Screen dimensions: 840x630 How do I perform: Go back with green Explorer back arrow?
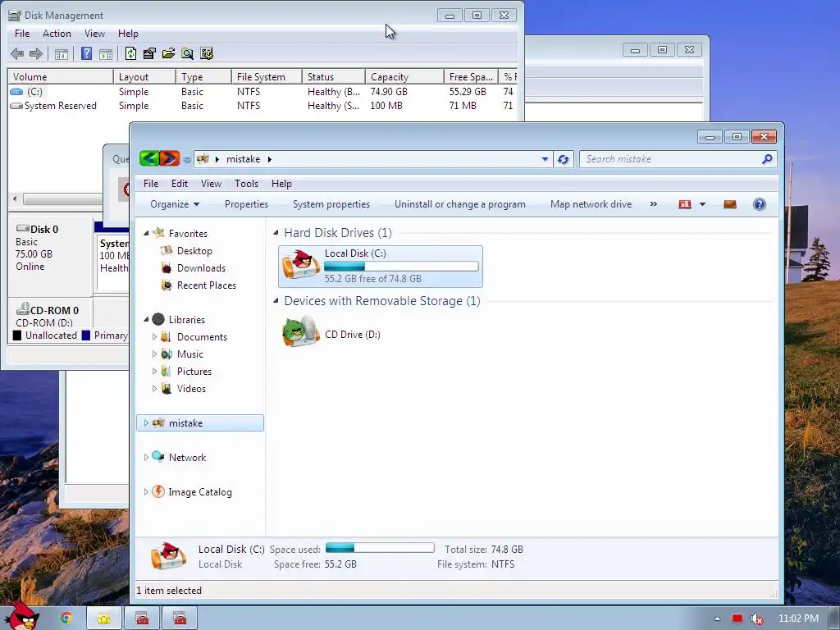pyautogui.click(x=149, y=158)
